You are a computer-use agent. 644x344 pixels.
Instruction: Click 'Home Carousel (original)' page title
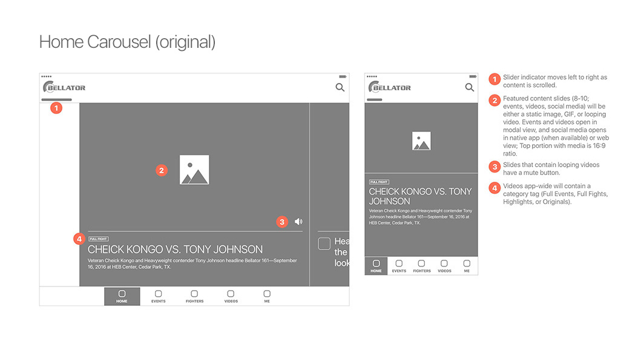pyautogui.click(x=127, y=42)
